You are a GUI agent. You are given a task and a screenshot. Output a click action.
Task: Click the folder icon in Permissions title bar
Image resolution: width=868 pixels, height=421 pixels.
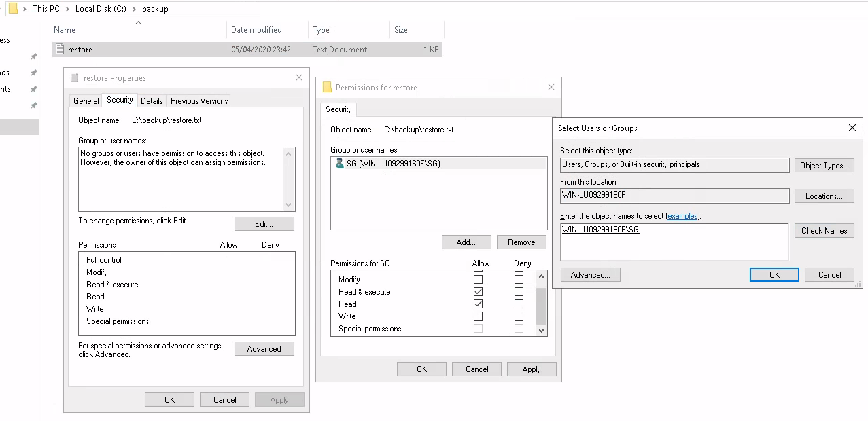(327, 88)
